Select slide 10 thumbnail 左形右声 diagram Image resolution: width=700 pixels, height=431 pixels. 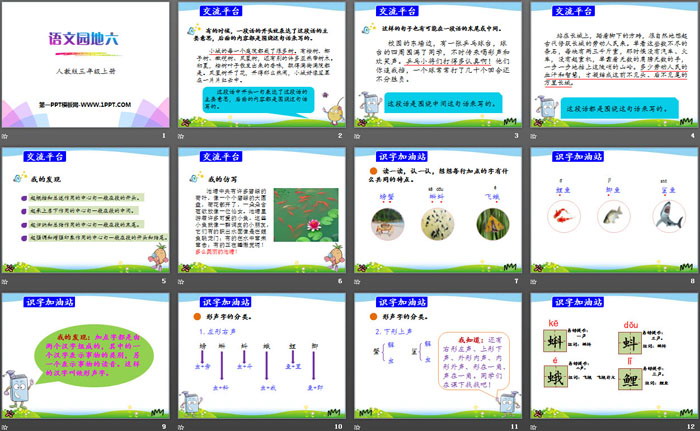pyautogui.click(x=262, y=356)
